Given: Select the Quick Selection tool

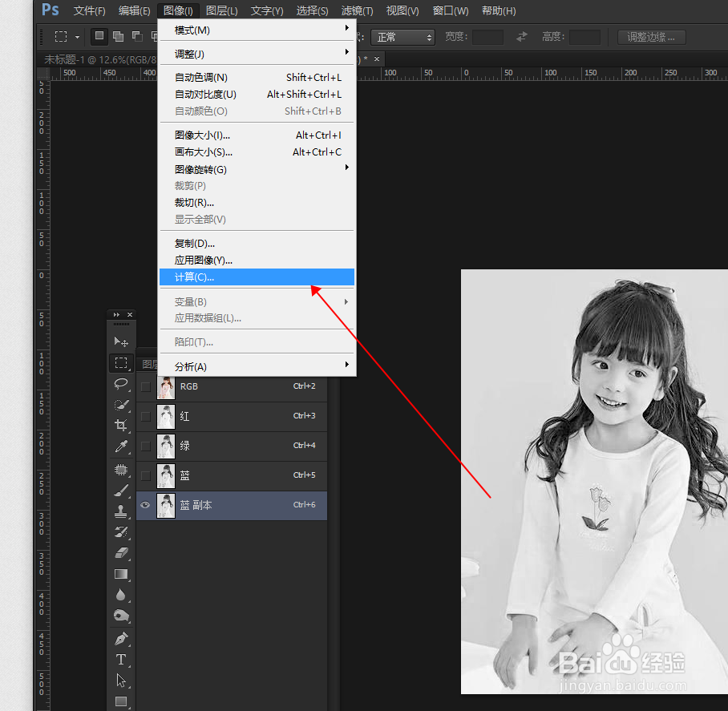Looking at the screenshot, I should click(x=121, y=404).
